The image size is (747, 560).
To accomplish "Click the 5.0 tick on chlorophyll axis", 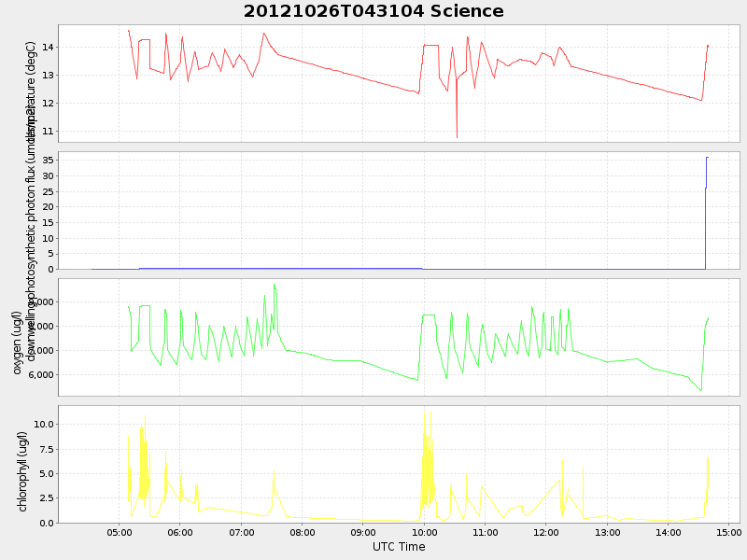I will [x=46, y=474].
